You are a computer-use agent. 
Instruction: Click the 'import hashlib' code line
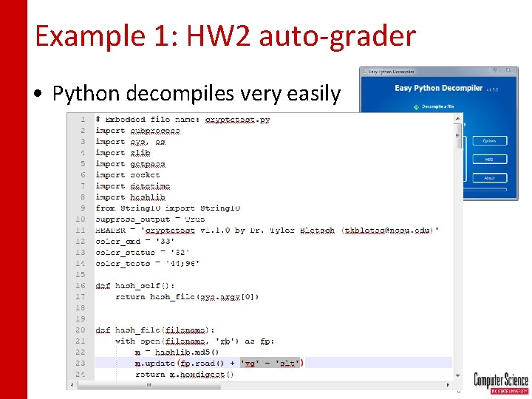pos(130,197)
